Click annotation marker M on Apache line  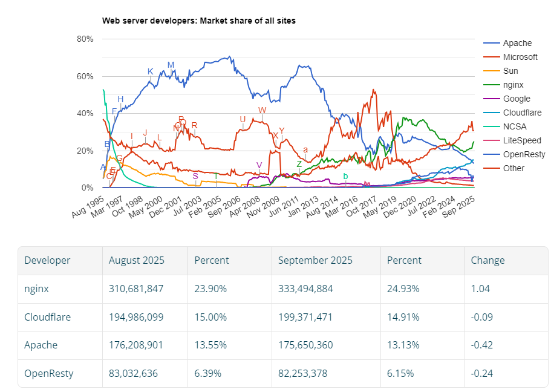(171, 65)
